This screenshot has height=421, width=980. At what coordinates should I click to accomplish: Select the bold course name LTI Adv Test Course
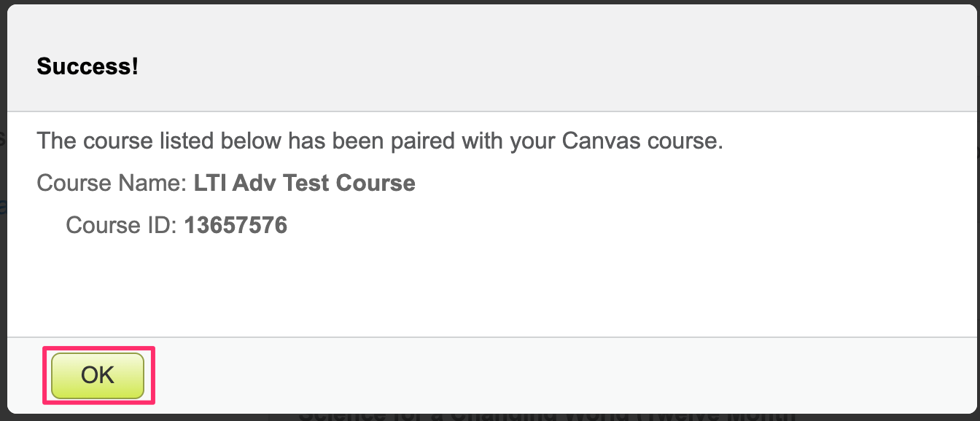coord(304,183)
